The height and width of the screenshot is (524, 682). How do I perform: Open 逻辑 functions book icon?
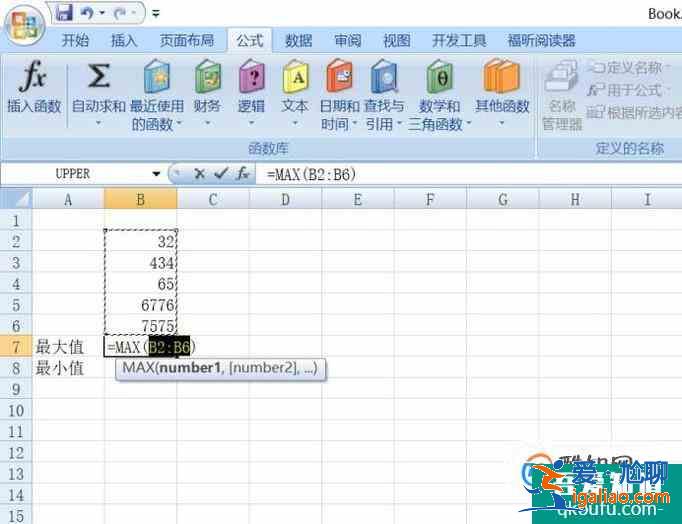251,77
